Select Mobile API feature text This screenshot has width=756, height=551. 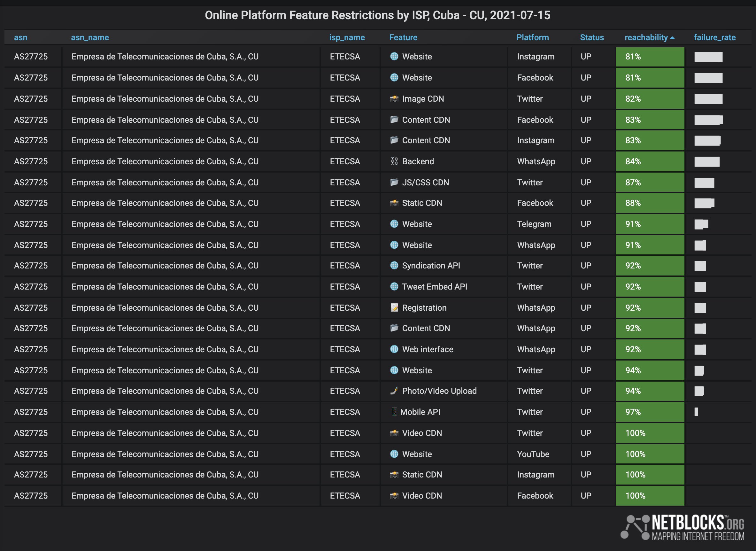pos(420,412)
